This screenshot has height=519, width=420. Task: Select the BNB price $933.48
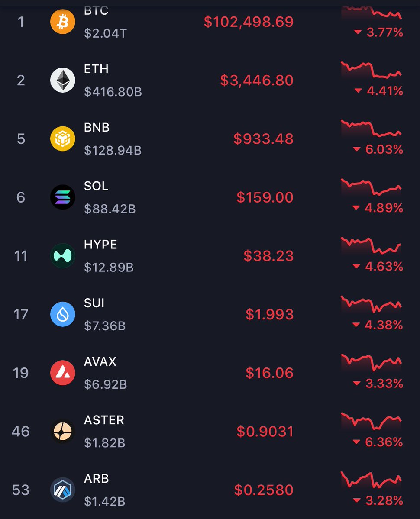(263, 139)
